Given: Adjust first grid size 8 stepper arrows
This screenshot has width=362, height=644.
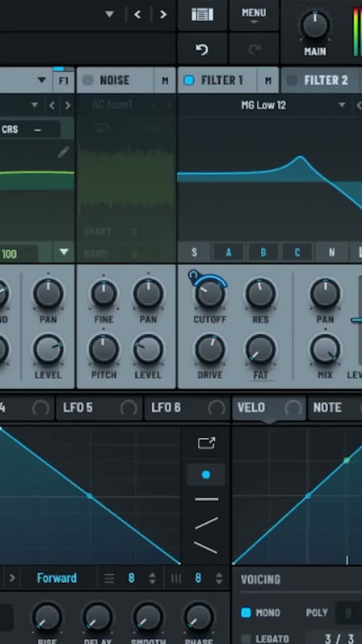Looking at the screenshot, I should pos(152,579).
